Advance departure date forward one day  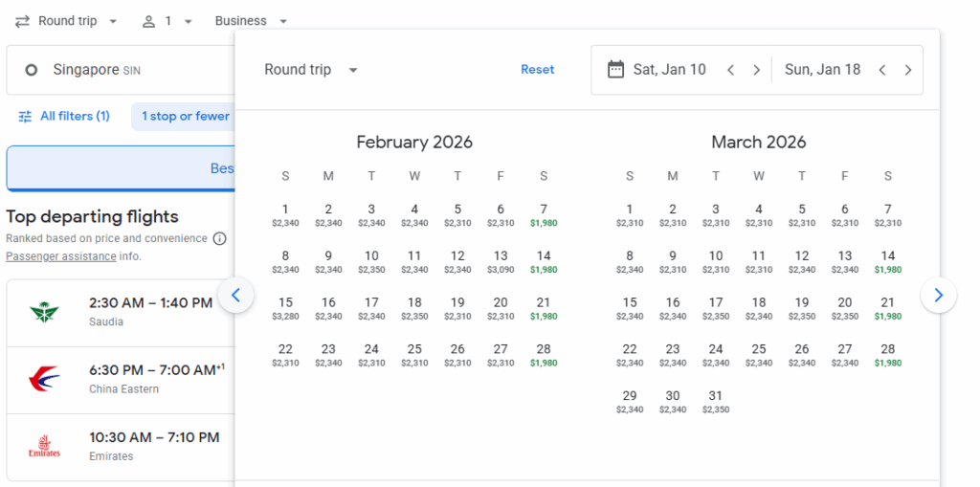tap(756, 70)
